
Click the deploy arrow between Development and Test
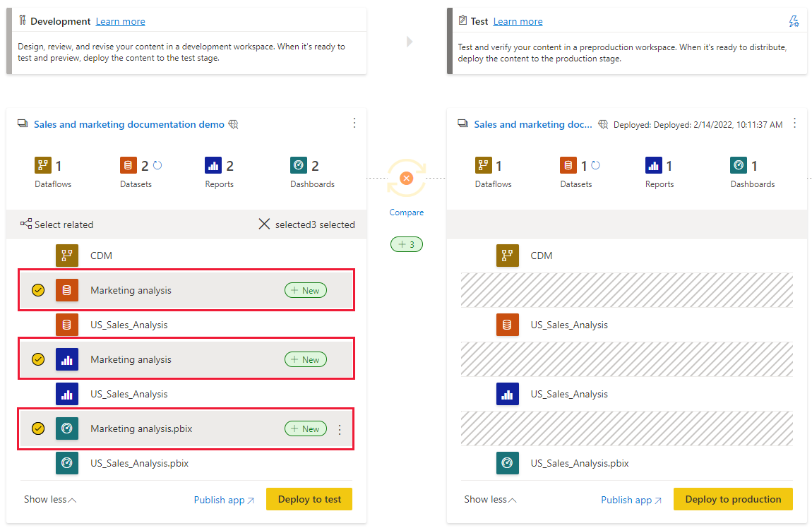pos(410,42)
